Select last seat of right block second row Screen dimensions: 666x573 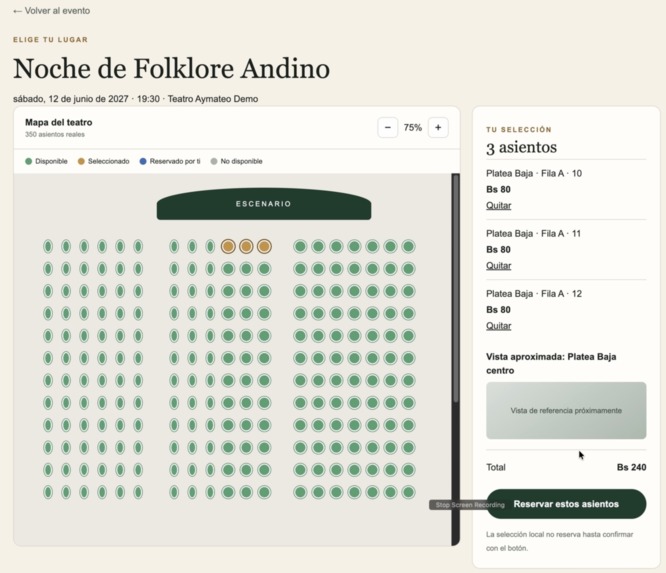[x=408, y=269]
